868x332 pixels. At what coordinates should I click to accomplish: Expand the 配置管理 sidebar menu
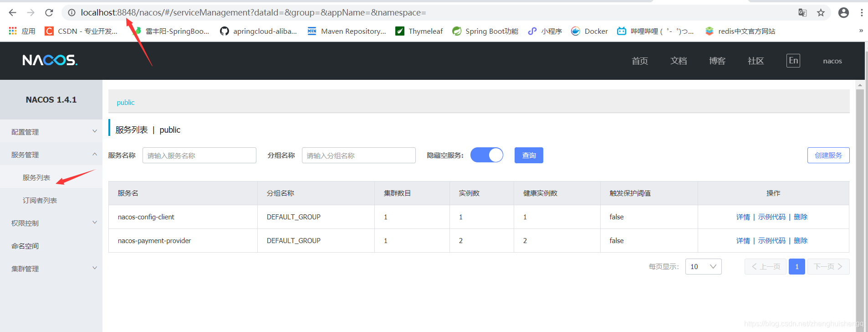(51, 131)
